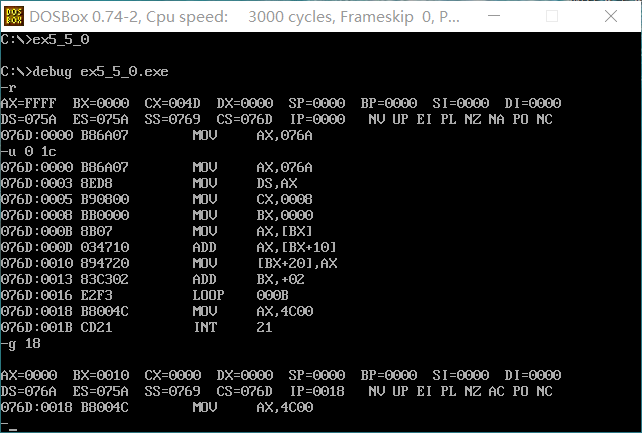Click the '-u 0 1c' command
This screenshot has height=433, width=642.
29,151
